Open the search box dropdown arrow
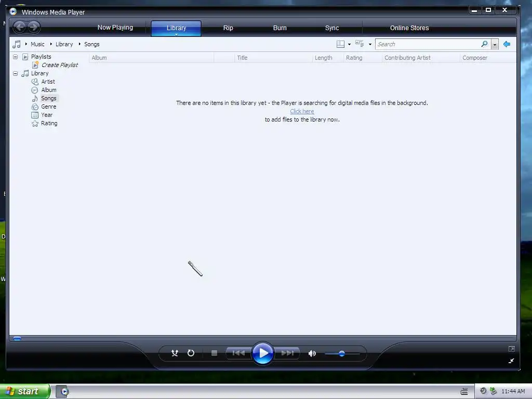 pos(495,45)
